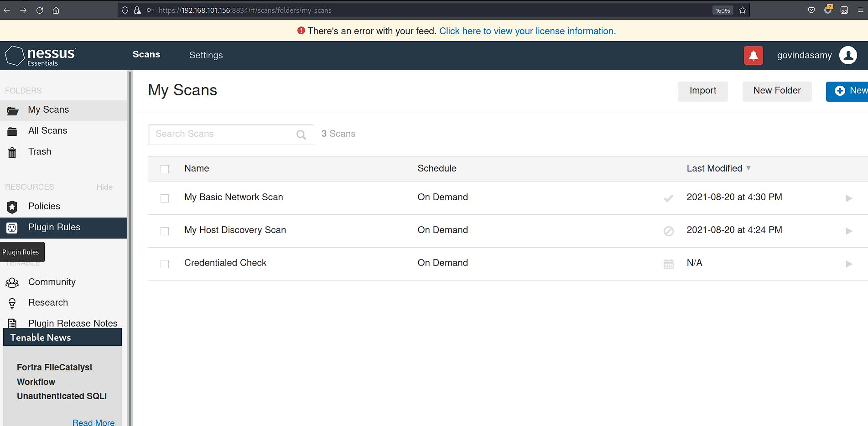Image resolution: width=868 pixels, height=426 pixels.
Task: Click Read More under Tenable News
Action: (x=94, y=422)
